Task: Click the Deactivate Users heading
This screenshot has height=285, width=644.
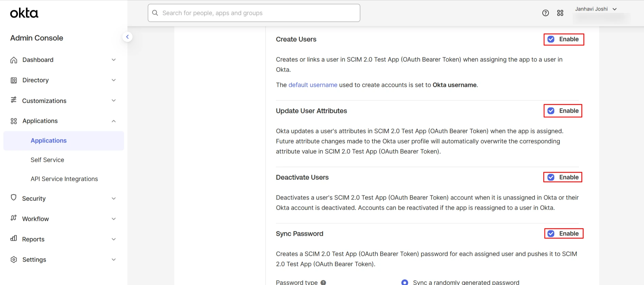Action: tap(302, 177)
